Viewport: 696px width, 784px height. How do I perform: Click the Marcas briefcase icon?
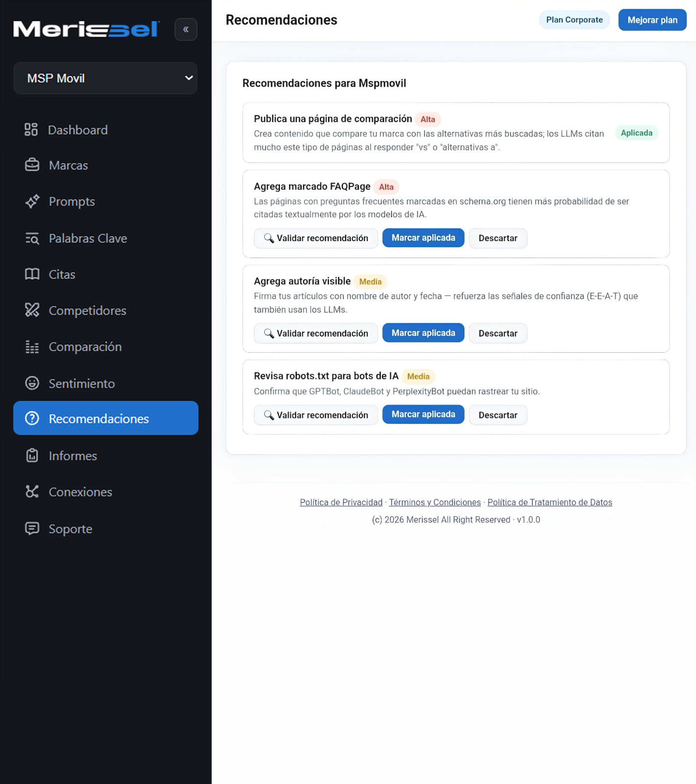(x=32, y=165)
